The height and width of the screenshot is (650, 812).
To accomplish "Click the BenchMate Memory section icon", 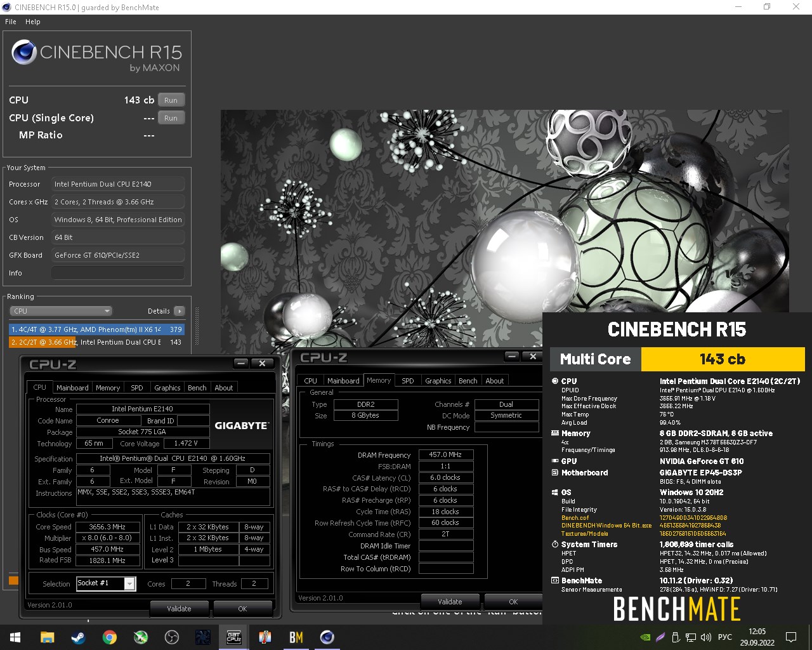I will tap(555, 434).
